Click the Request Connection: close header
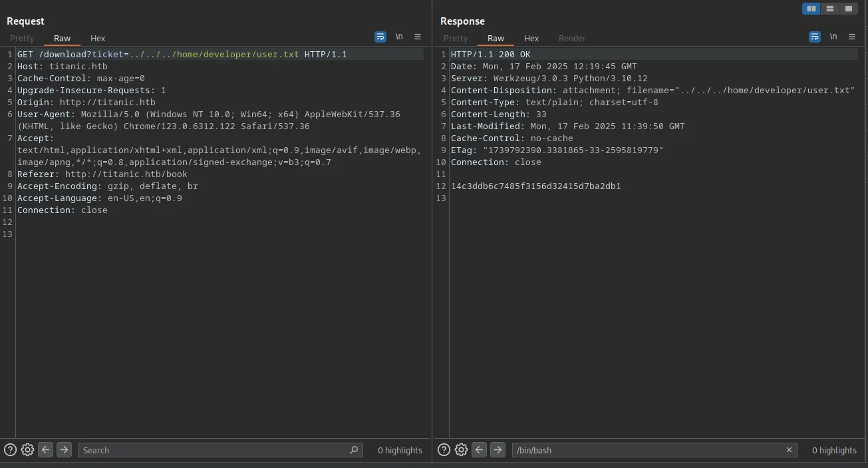This screenshot has height=468, width=868. (63, 210)
